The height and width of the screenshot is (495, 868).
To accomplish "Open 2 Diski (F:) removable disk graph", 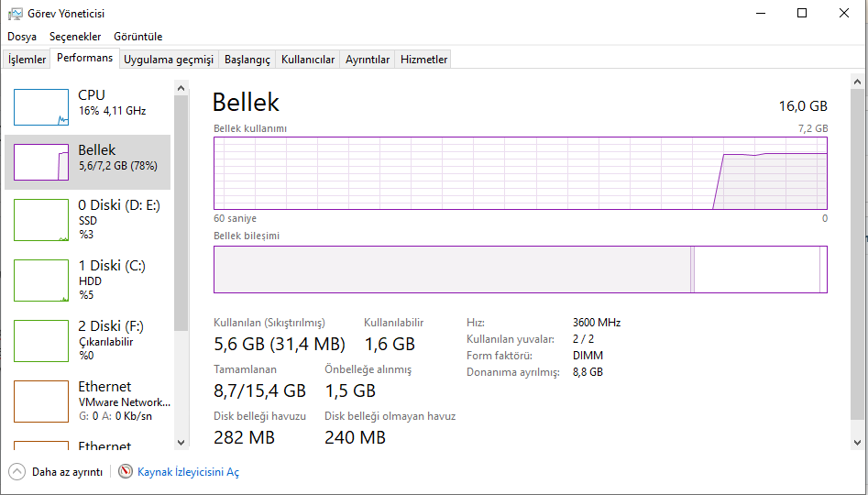I will point(41,341).
